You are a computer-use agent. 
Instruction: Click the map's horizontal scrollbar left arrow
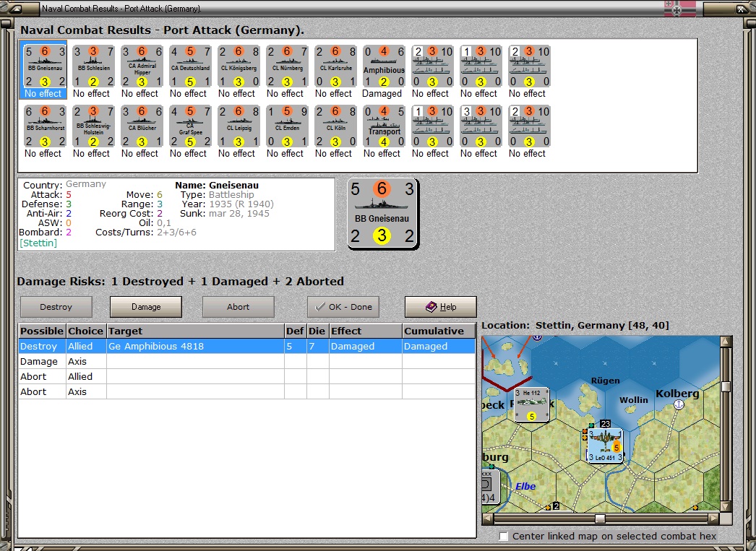click(487, 519)
